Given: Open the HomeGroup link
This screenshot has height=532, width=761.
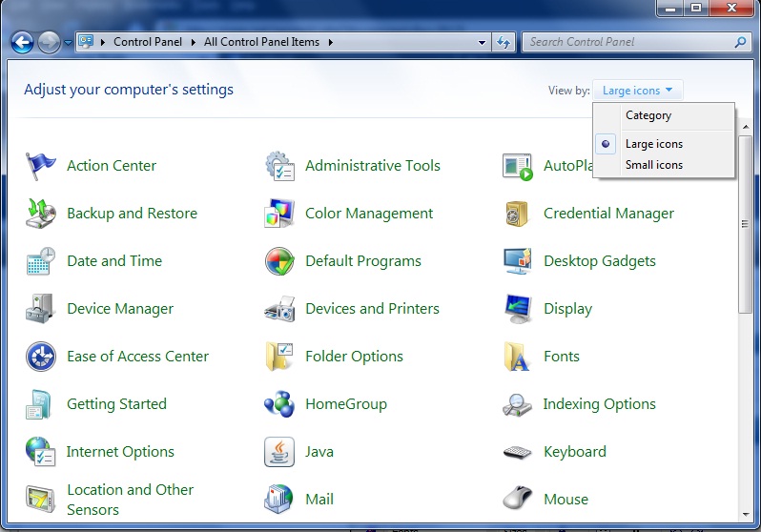Looking at the screenshot, I should coord(346,404).
